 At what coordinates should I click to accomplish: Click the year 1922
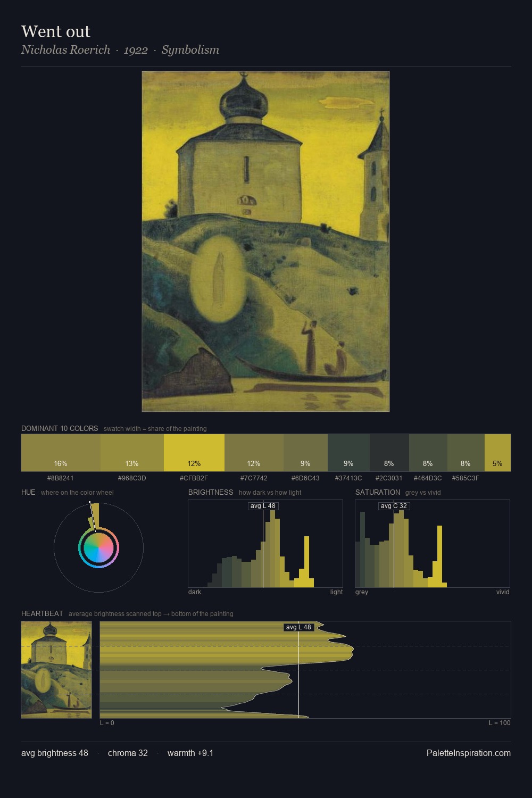(136, 49)
